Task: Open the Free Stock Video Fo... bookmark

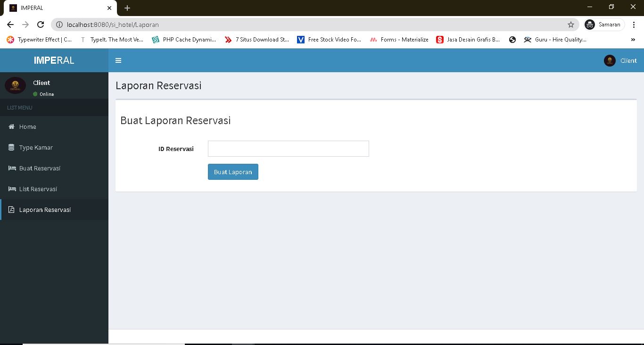Action: [x=329, y=40]
